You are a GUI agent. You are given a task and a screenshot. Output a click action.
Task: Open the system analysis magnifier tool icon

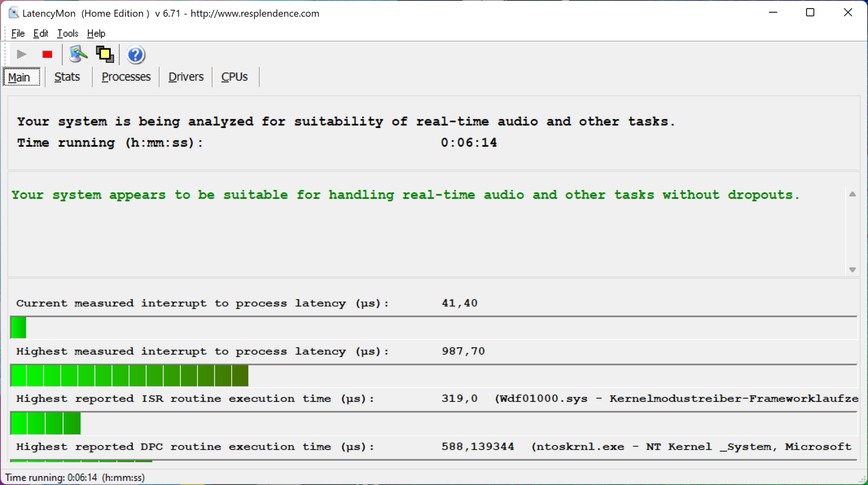click(x=78, y=55)
